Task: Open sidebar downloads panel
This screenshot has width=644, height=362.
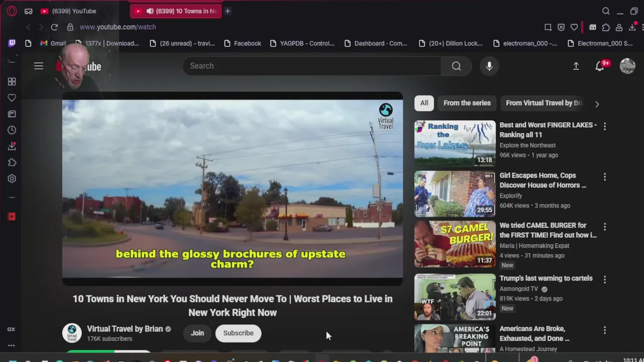Action: pos(12,146)
